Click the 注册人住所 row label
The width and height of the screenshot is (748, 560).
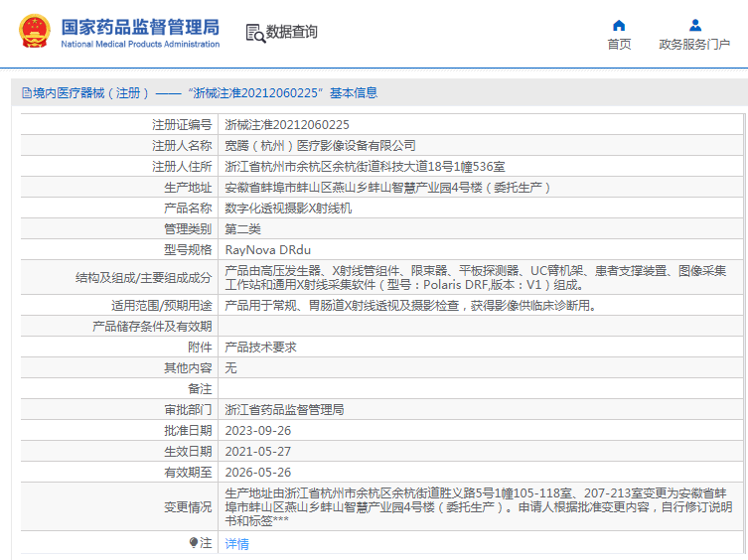point(182,167)
